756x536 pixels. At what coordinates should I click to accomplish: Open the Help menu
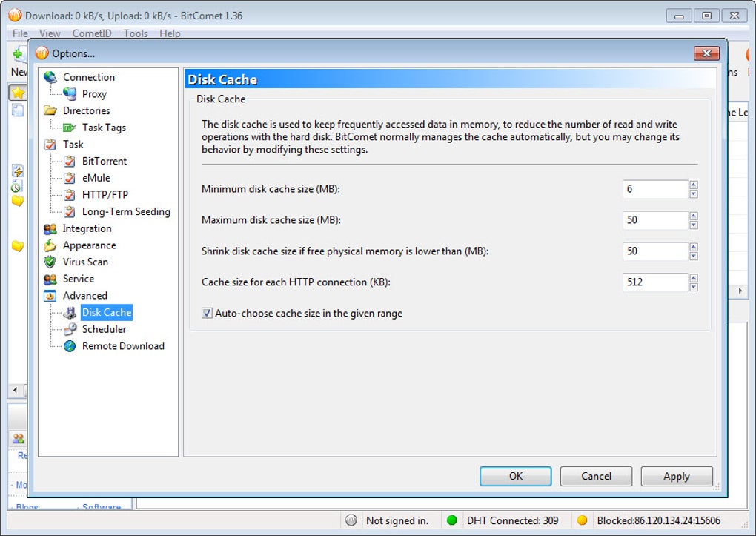point(170,33)
